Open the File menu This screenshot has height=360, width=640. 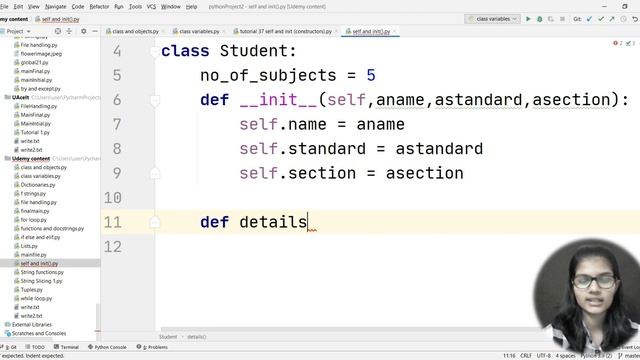pos(4,7)
